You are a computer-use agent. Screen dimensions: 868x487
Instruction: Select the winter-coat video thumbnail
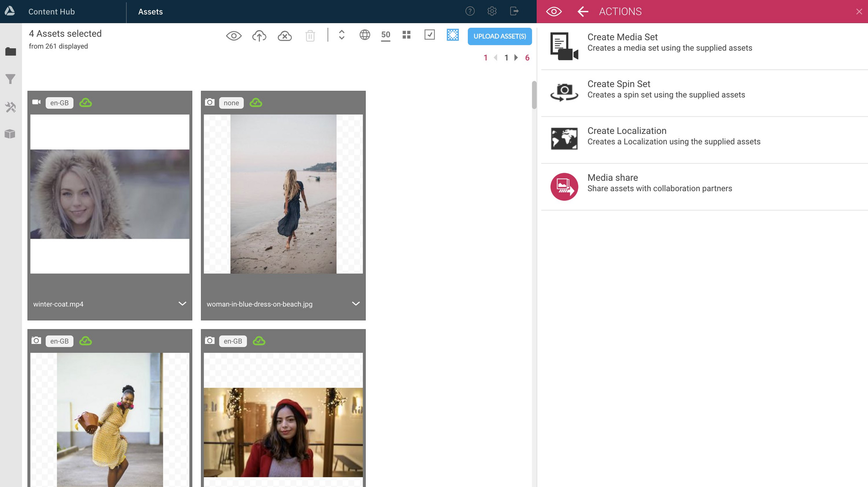[110, 194]
